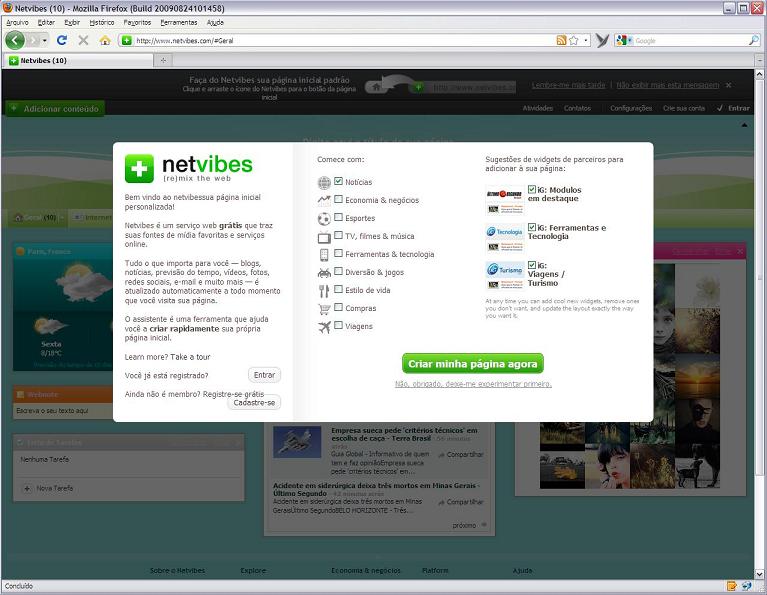Click the bird icon next to search box

(x=602, y=41)
